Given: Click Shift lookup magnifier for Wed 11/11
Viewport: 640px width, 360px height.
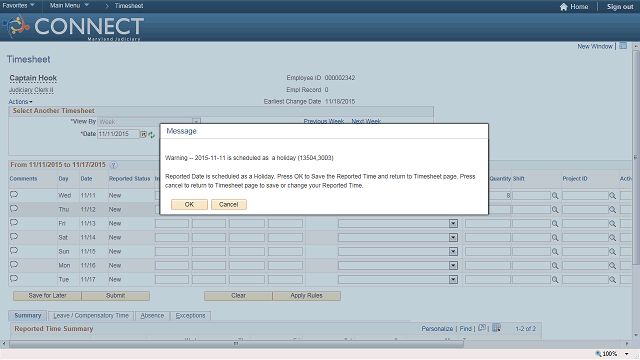Looking at the screenshot, I should (555, 196).
